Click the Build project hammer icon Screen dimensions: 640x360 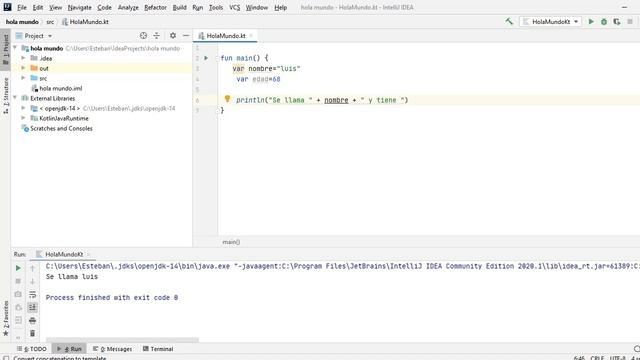point(509,21)
